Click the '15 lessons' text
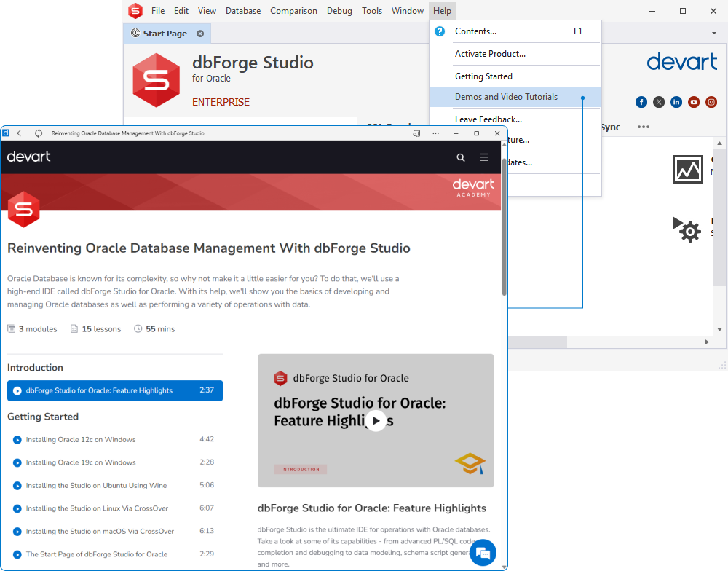This screenshot has width=728, height=571. pyautogui.click(x=101, y=329)
